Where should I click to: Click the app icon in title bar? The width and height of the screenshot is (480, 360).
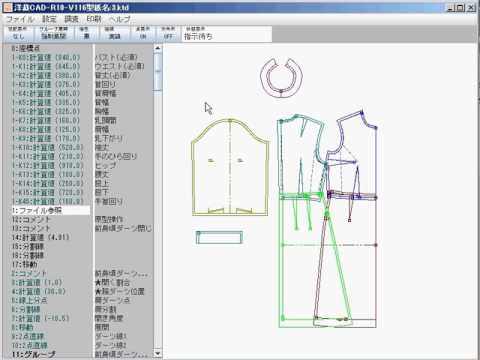[7, 7]
